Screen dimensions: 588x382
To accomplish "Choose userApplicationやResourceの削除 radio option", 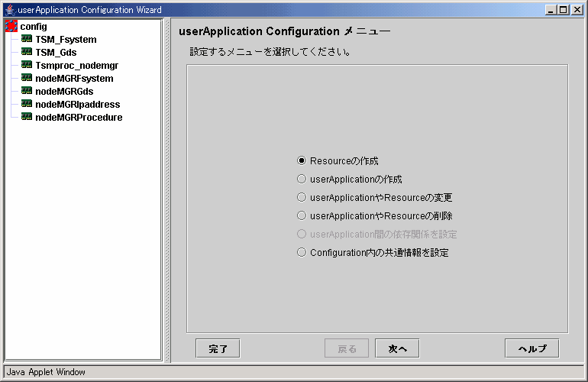I will coord(302,215).
